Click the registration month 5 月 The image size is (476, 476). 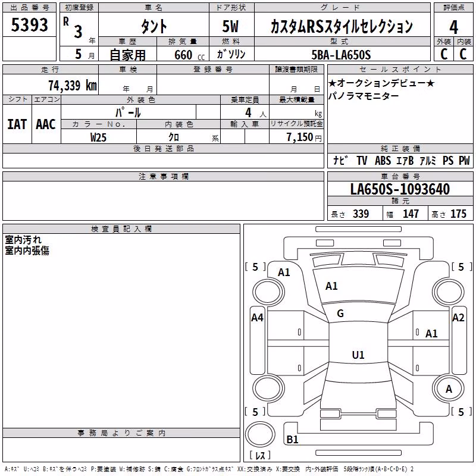[84, 54]
